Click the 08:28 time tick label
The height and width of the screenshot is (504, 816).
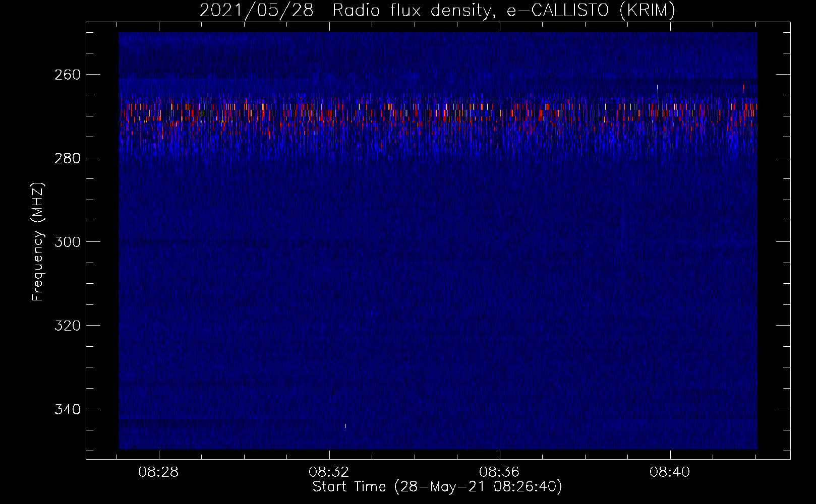pos(159,472)
